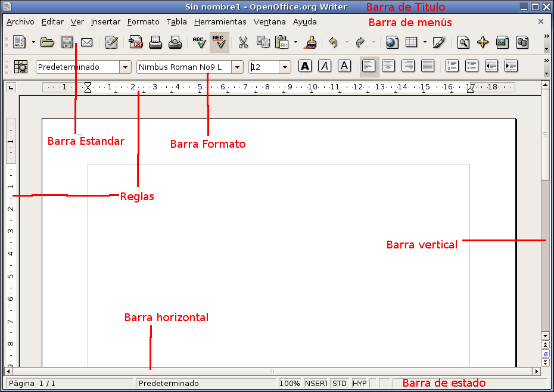The height and width of the screenshot is (392, 554).
Task: Click the Edit File icon
Action: click(111, 42)
